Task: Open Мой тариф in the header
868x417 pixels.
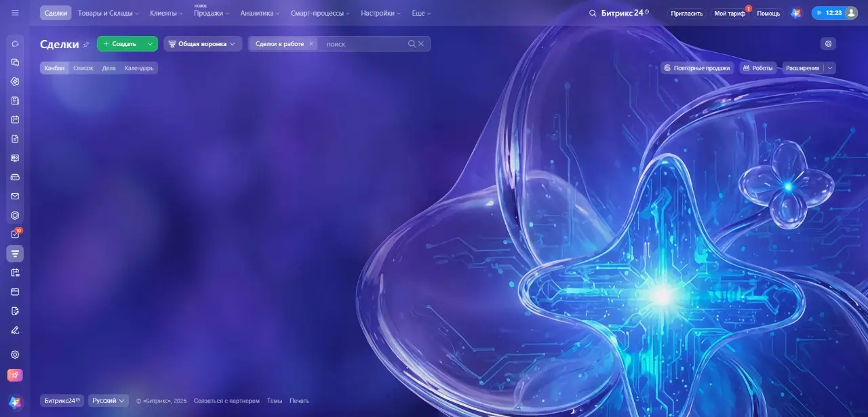Action: coord(730,13)
